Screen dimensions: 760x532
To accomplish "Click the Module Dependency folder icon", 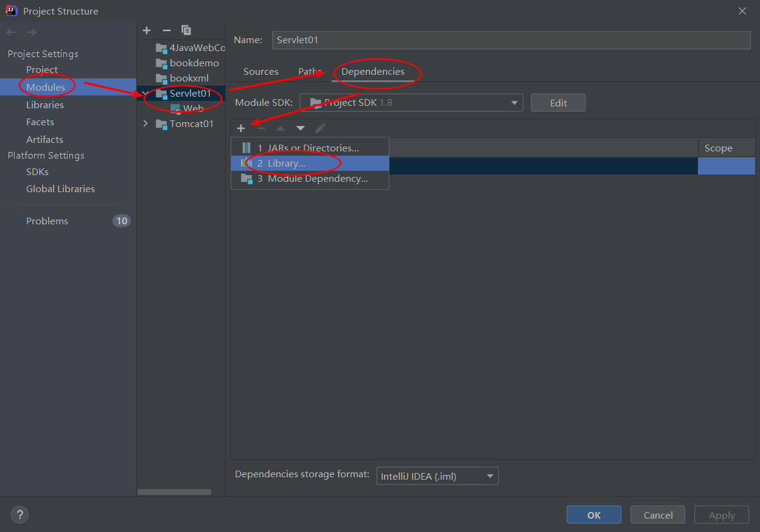I will tap(246, 179).
